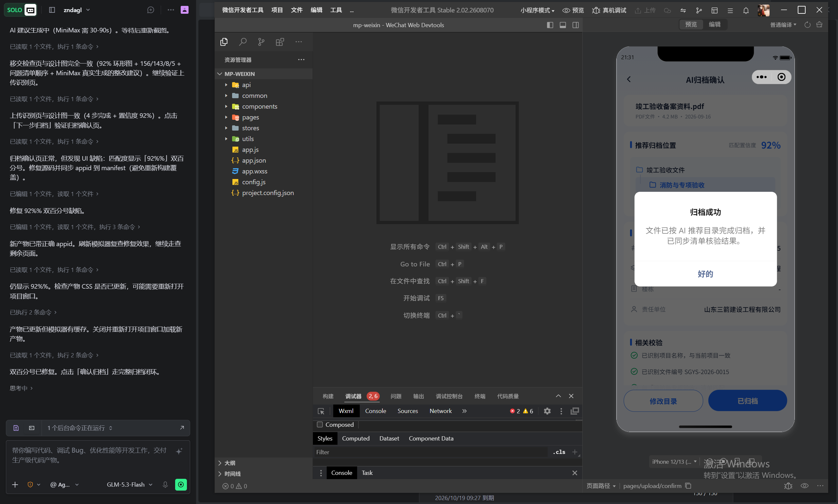Switch to the Computed styles tab
The height and width of the screenshot is (504, 838).
pos(355,439)
